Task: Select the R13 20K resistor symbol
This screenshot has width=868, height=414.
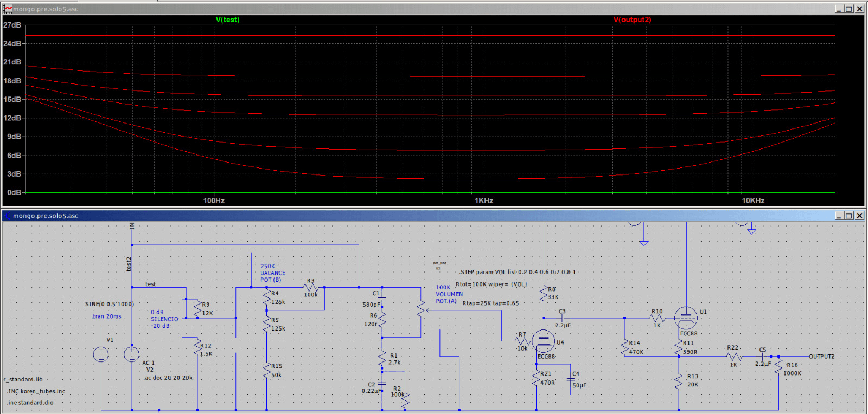Action: [x=679, y=380]
